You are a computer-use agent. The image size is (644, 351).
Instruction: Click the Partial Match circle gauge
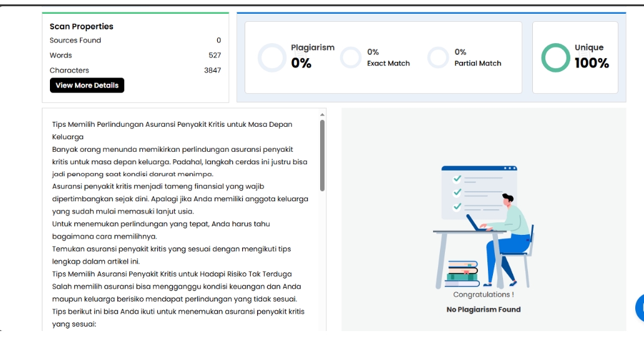pos(438,57)
